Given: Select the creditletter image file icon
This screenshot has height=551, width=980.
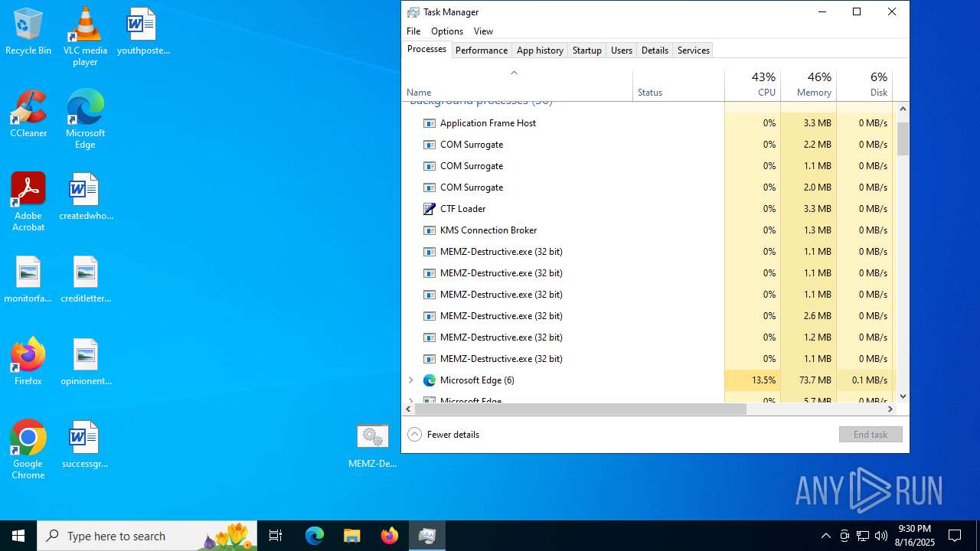Looking at the screenshot, I should click(86, 279).
